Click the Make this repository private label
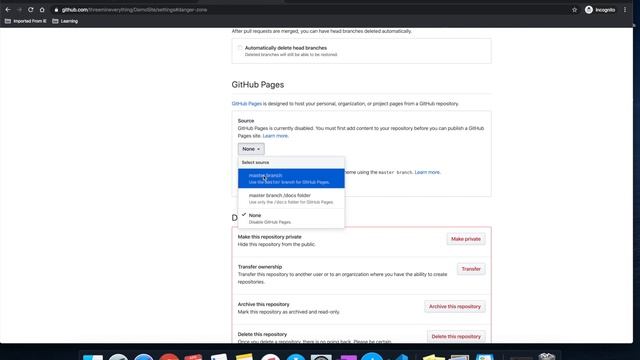 pyautogui.click(x=269, y=237)
